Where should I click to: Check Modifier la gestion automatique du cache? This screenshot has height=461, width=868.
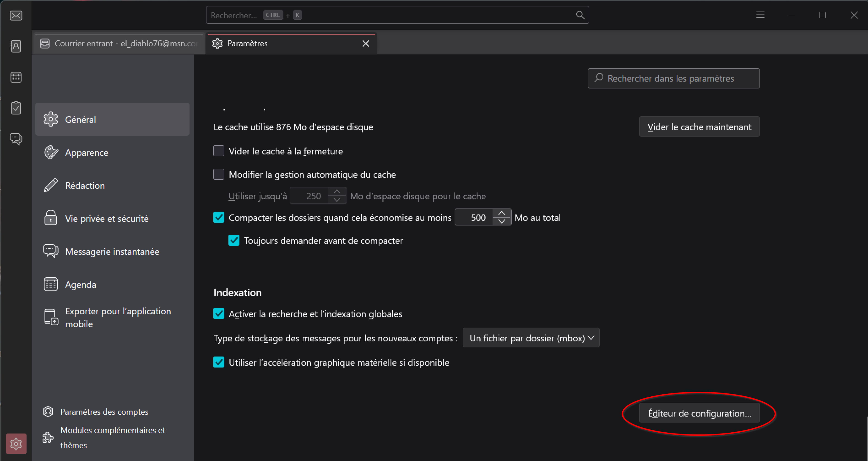tap(219, 174)
